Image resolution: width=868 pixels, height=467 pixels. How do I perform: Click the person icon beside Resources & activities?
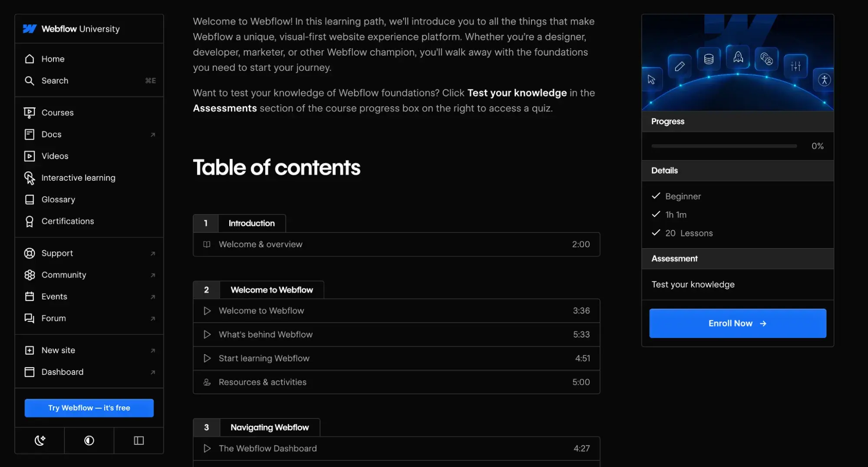pos(207,382)
